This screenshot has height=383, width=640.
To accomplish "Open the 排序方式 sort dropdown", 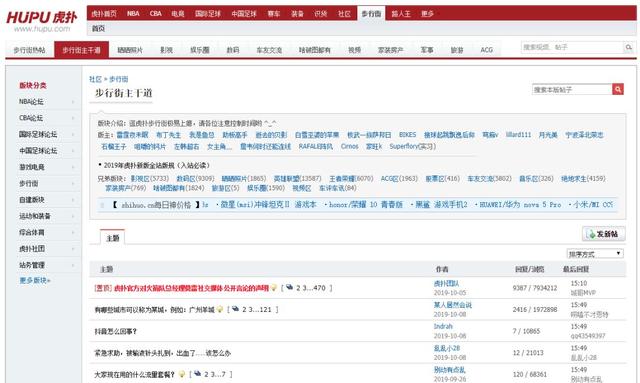I will coord(595,254).
